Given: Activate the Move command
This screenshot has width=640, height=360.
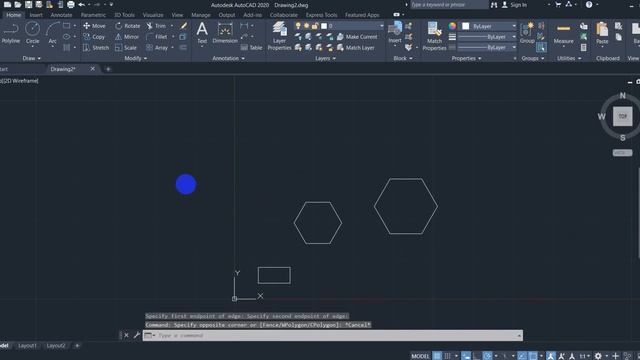Looking at the screenshot, I should 94,26.
